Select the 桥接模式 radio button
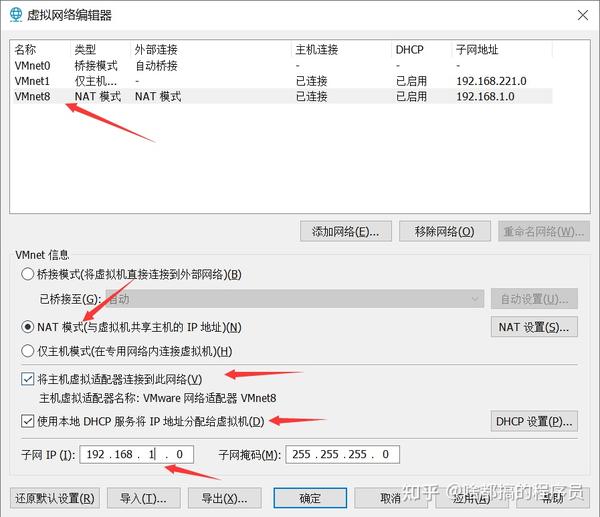The width and height of the screenshot is (600, 517). 28,274
